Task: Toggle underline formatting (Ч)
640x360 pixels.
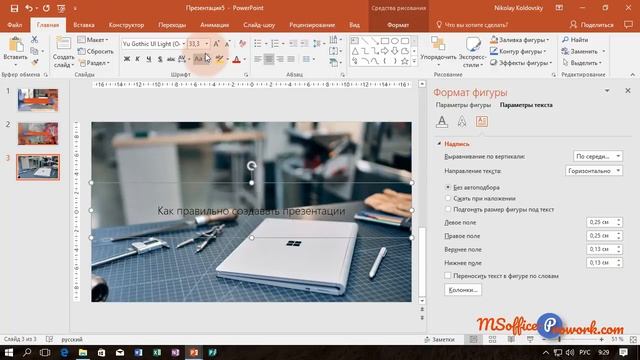Action: pyautogui.click(x=149, y=60)
